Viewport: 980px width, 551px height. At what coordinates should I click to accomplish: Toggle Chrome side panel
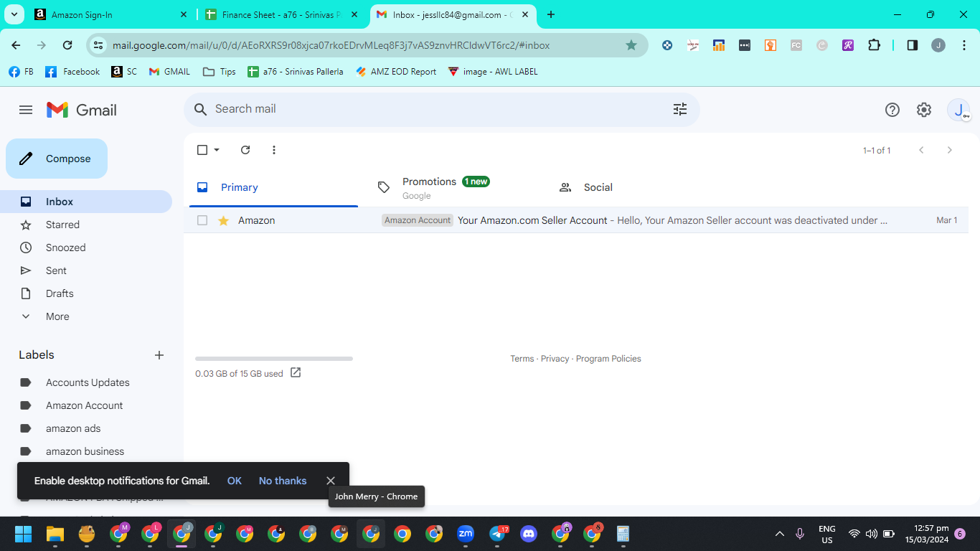click(x=913, y=45)
